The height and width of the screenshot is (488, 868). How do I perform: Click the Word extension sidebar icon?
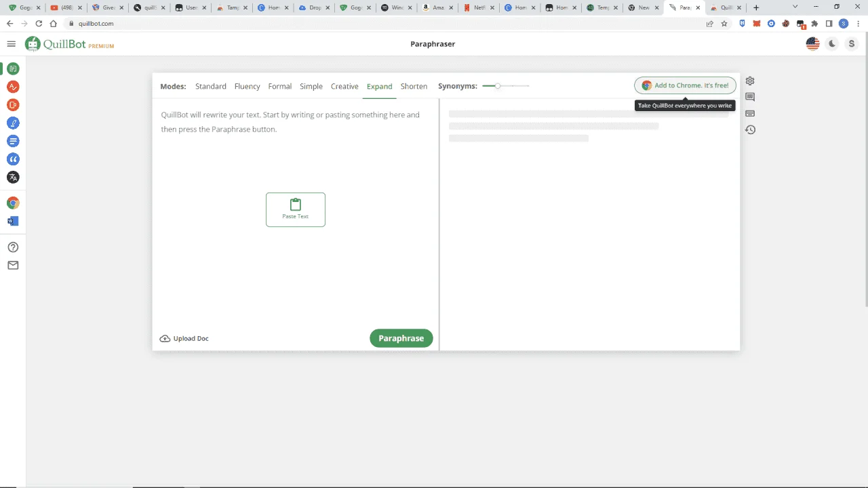(x=13, y=222)
